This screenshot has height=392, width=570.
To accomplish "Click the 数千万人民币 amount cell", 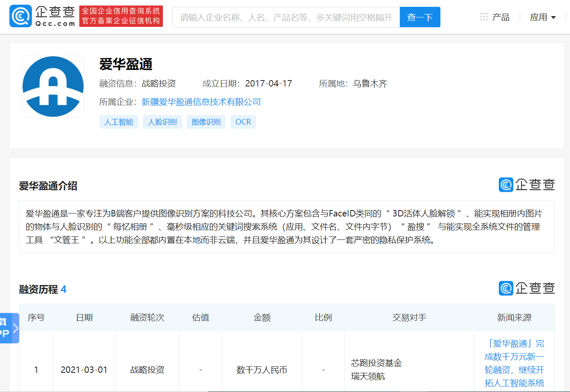I will click(x=262, y=370).
